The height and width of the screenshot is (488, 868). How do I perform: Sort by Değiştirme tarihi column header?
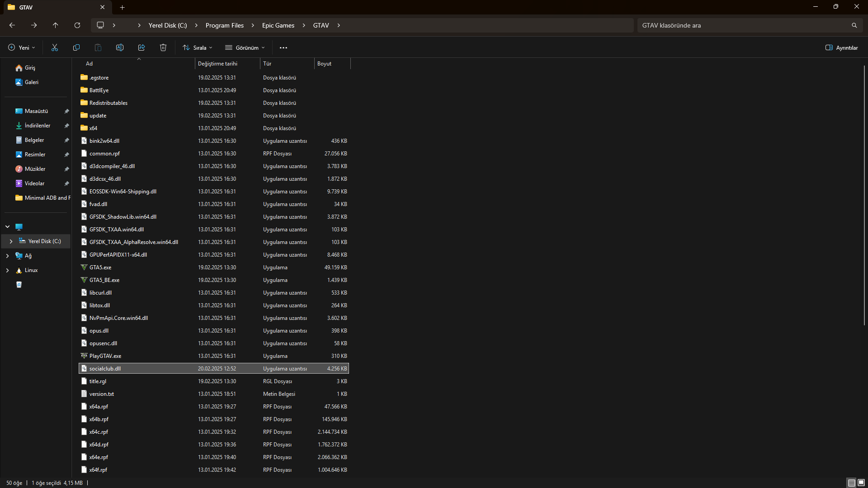pyautogui.click(x=217, y=64)
